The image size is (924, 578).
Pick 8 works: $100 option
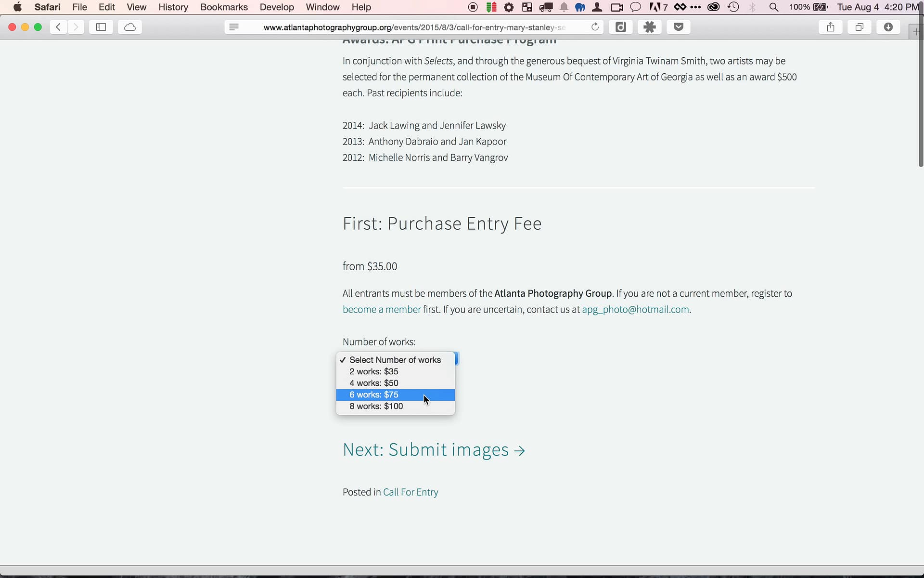click(x=376, y=406)
